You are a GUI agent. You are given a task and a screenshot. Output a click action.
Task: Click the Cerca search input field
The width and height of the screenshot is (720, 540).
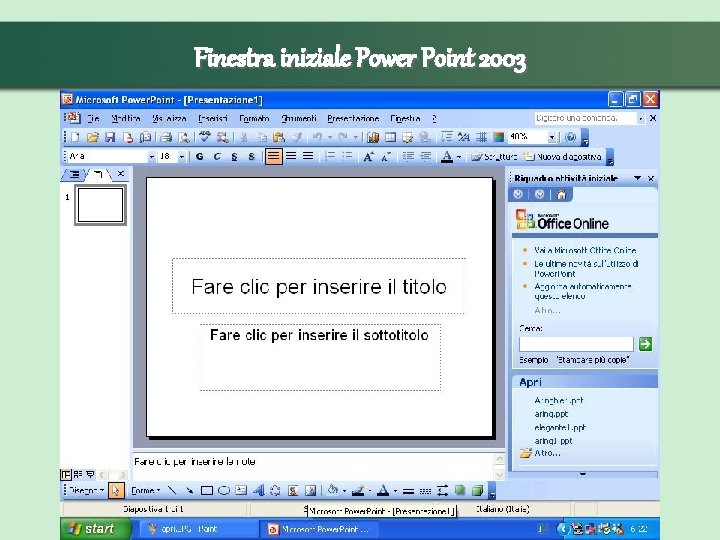click(x=576, y=344)
